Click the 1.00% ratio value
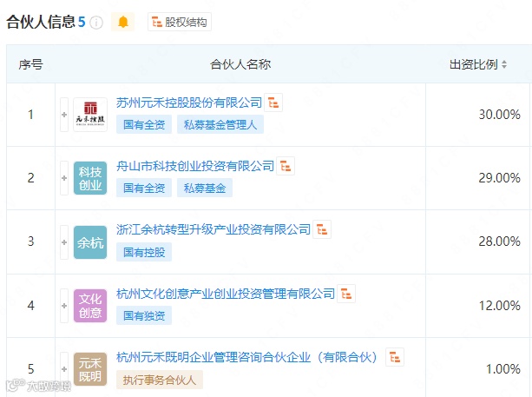This screenshot has height=397, width=532. click(503, 369)
